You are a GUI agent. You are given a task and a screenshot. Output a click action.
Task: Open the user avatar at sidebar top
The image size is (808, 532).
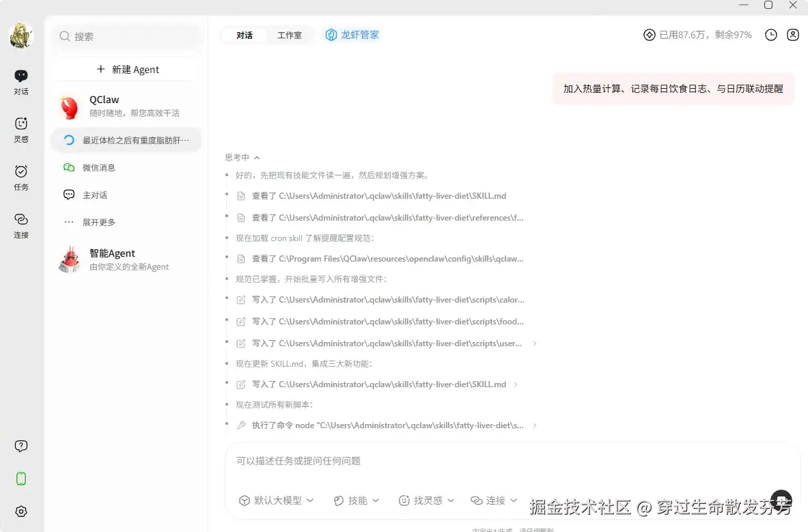[21, 36]
